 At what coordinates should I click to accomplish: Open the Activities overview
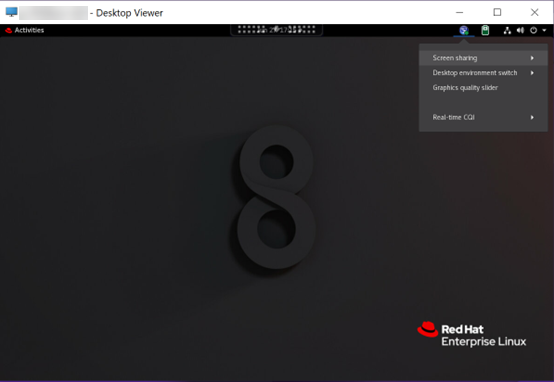click(x=29, y=30)
